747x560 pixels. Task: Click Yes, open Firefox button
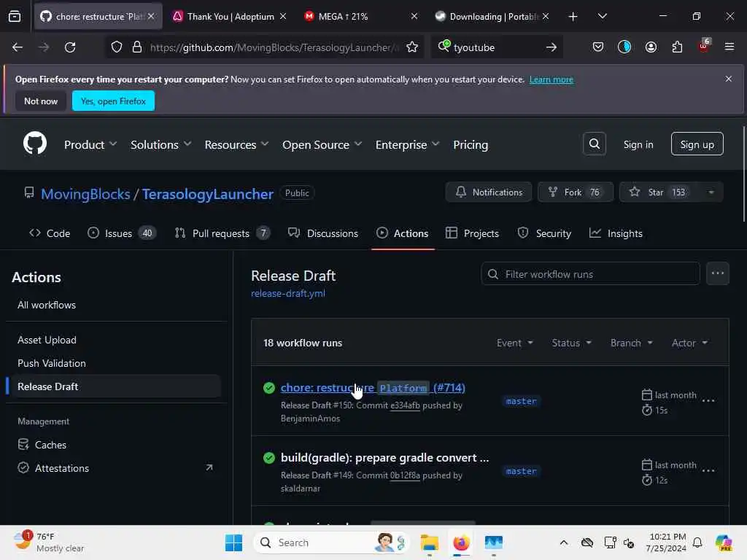click(x=113, y=101)
